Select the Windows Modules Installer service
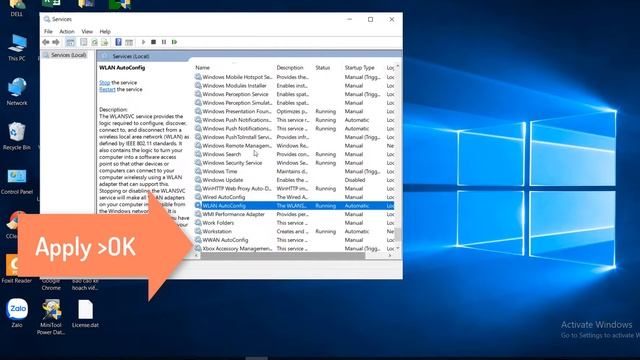640x360 pixels. point(294,86)
